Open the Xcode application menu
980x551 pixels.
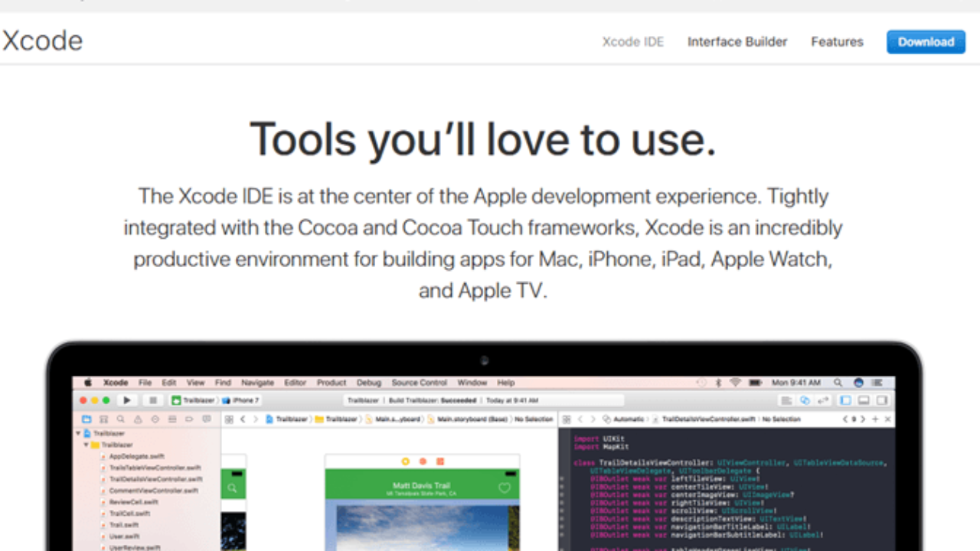tap(116, 383)
